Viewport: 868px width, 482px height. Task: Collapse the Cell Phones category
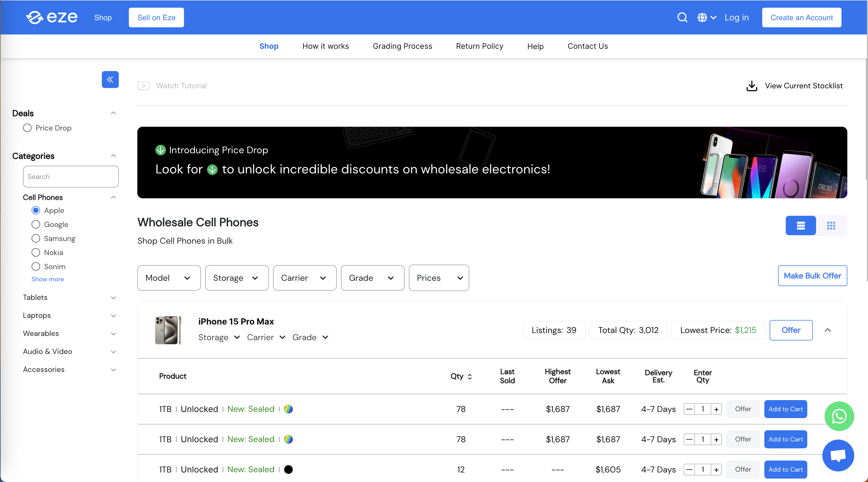[x=113, y=198]
